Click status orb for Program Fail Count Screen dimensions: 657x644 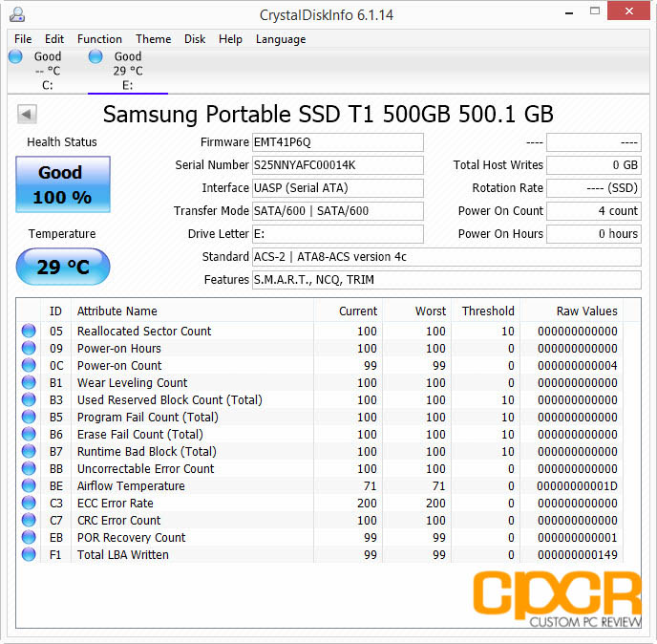coord(29,417)
